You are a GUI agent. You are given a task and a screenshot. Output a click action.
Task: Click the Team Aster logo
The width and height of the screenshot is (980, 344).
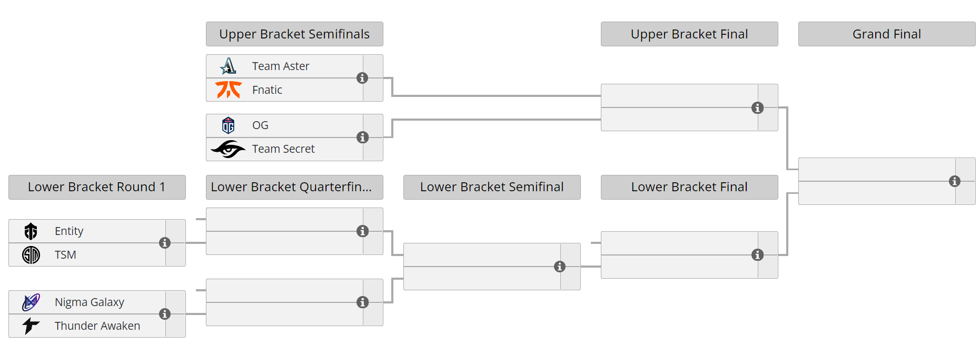point(228,66)
